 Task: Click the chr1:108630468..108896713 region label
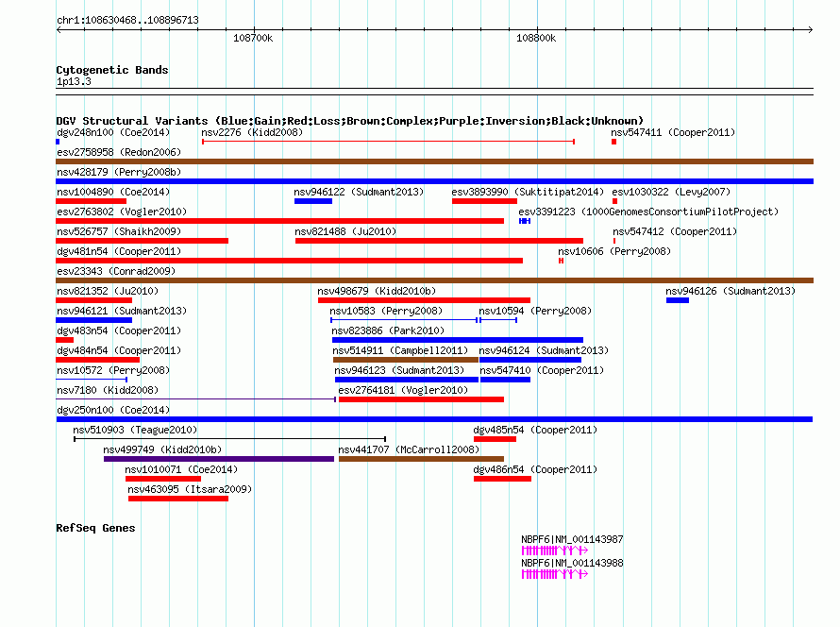(127, 20)
